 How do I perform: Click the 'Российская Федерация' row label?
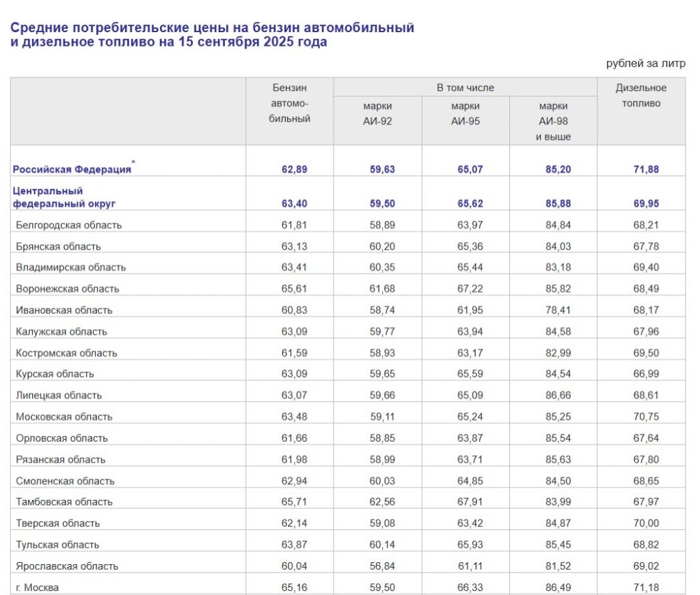72,170
